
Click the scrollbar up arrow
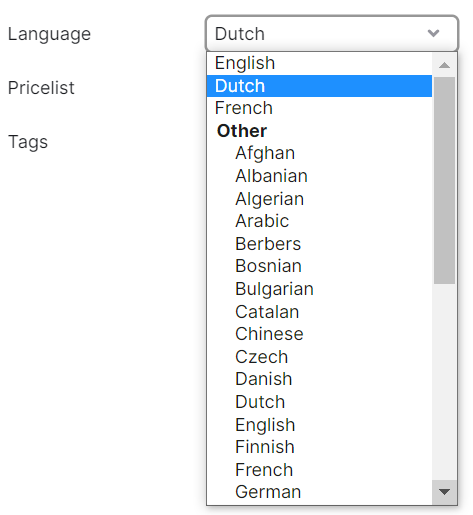point(444,65)
